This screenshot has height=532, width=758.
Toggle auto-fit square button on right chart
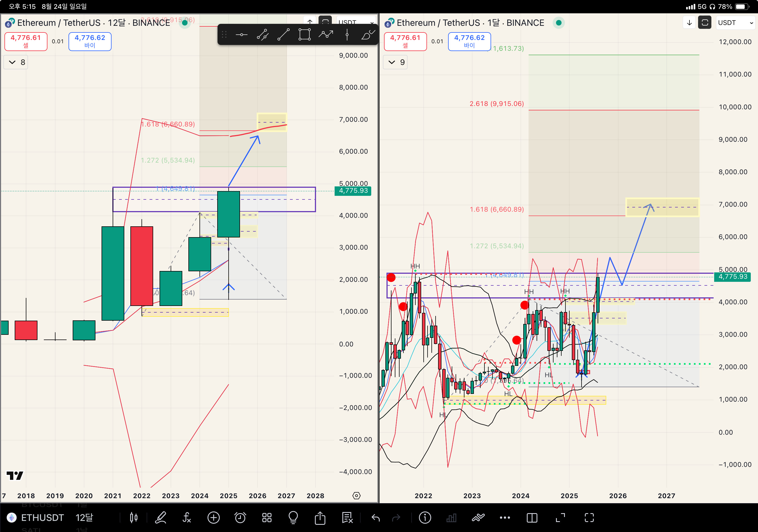point(705,23)
